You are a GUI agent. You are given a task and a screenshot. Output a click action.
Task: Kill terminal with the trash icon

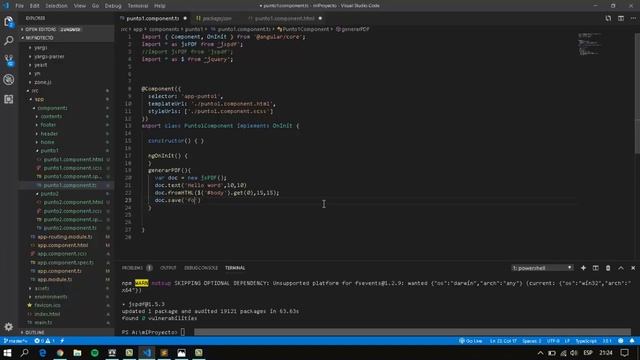click(x=608, y=268)
